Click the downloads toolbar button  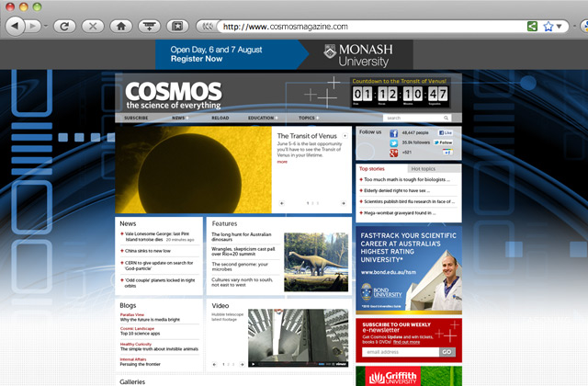[149, 27]
